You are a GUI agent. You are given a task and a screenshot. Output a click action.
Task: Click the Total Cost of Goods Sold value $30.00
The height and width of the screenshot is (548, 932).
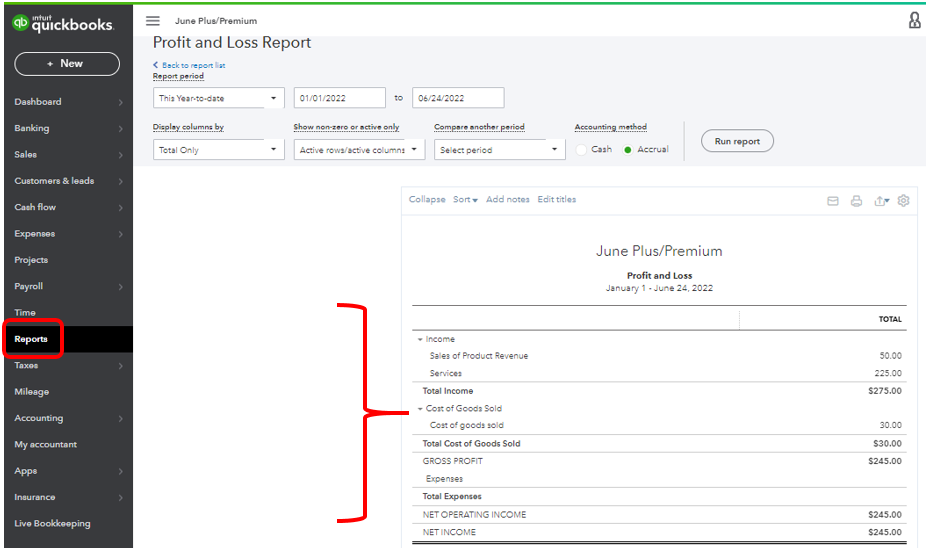click(887, 444)
